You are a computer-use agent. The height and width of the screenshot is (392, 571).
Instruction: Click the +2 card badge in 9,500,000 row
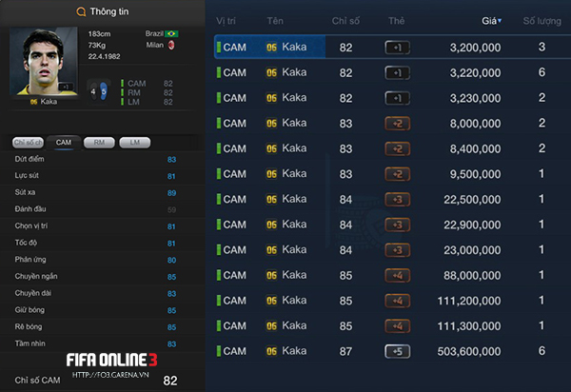(398, 174)
